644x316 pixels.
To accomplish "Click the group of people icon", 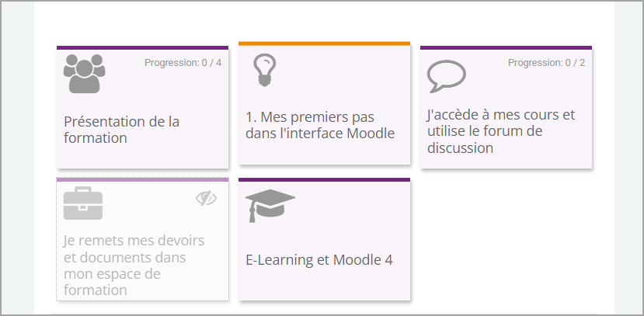I will pos(84,74).
